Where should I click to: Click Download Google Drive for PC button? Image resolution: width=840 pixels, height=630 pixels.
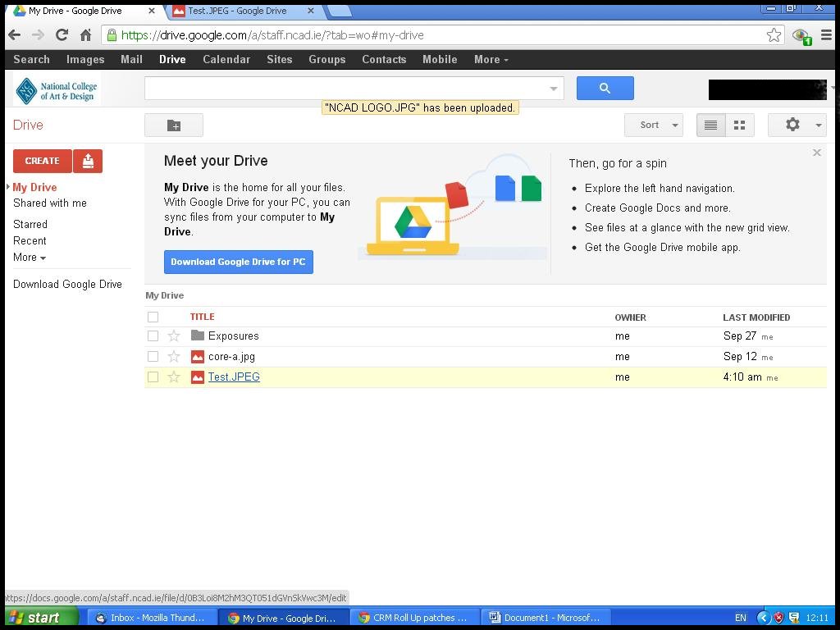(239, 262)
